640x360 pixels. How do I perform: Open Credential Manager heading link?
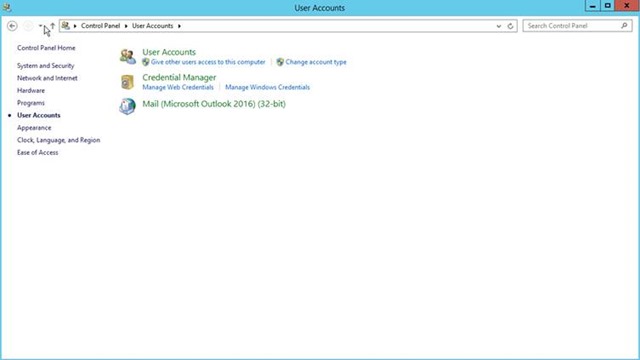click(x=179, y=77)
